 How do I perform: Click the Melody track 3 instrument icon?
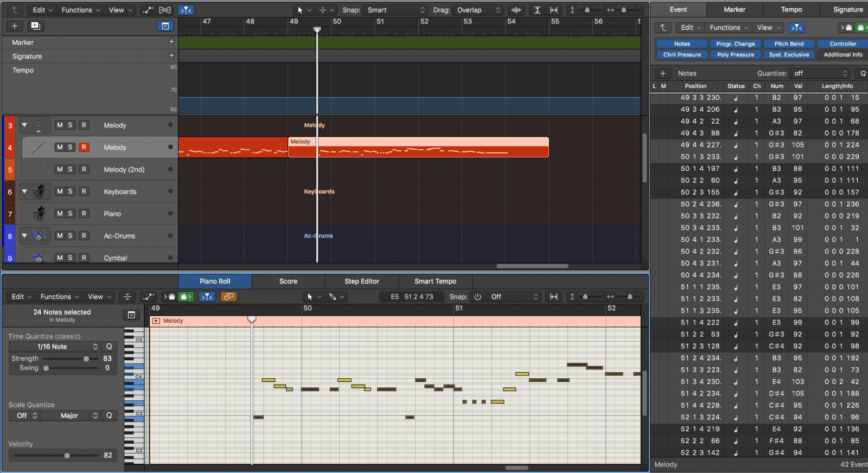39,125
